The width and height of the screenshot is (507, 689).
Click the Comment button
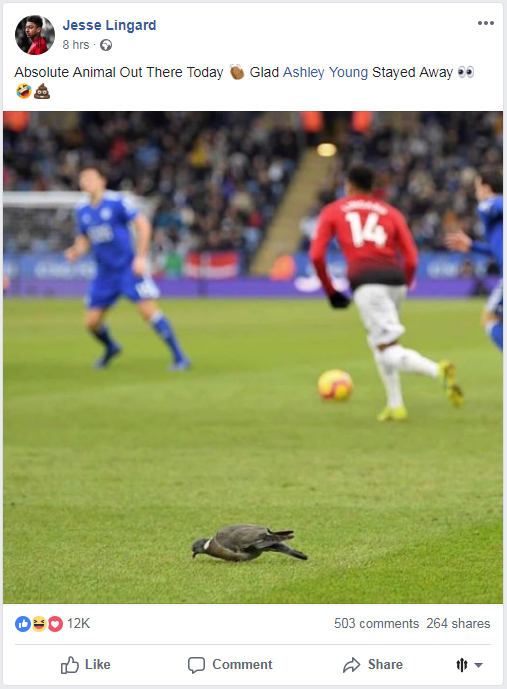point(230,665)
